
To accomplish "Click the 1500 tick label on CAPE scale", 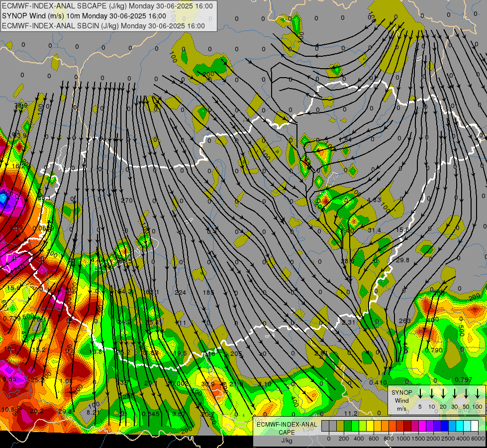I will coord(418,439).
